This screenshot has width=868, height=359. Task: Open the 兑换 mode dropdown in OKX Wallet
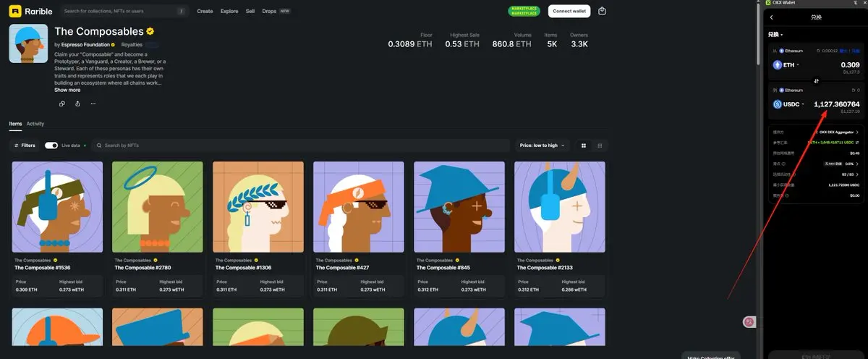pos(775,34)
